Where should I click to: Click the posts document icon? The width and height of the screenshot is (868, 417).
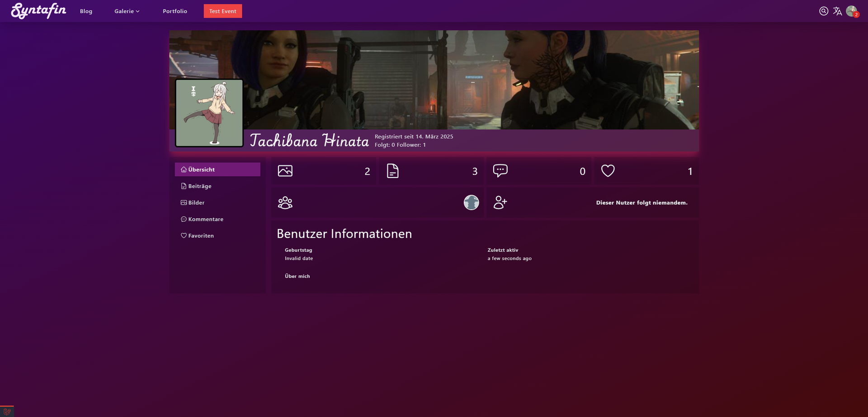[x=392, y=171]
